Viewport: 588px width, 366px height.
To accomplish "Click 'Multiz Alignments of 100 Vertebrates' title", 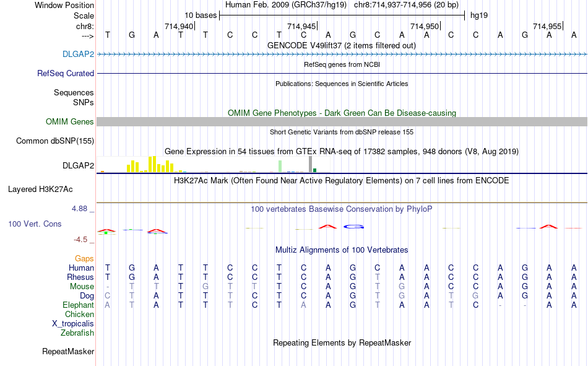I will [x=342, y=250].
